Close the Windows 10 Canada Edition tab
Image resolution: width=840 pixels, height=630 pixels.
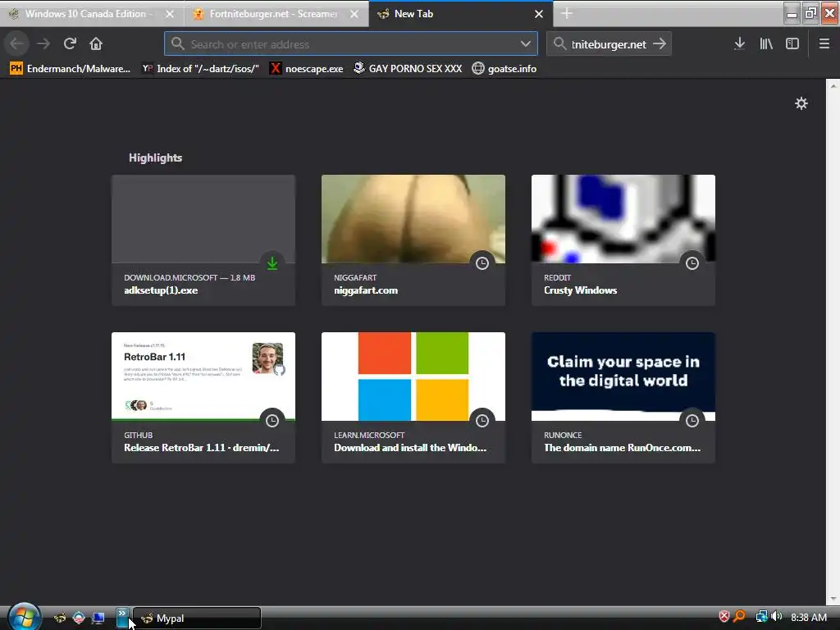[170, 14]
